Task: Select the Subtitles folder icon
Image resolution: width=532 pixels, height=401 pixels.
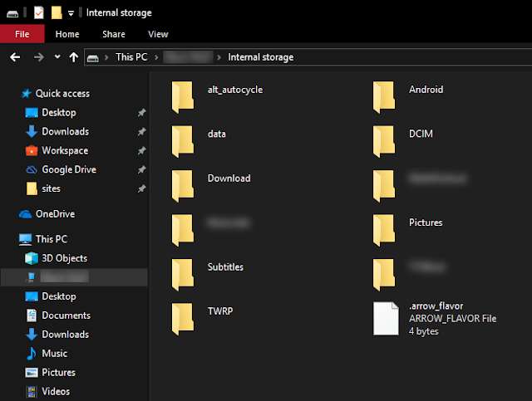Action: (183, 275)
